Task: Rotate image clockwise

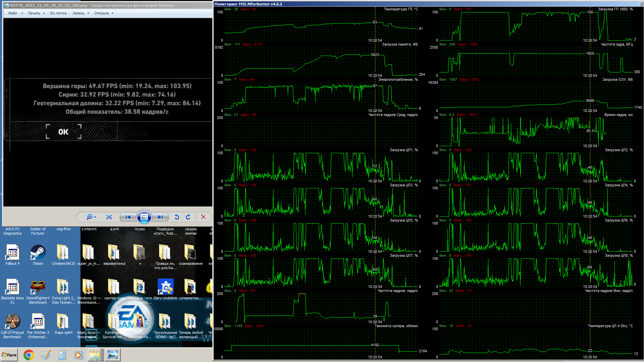Action: [188, 217]
